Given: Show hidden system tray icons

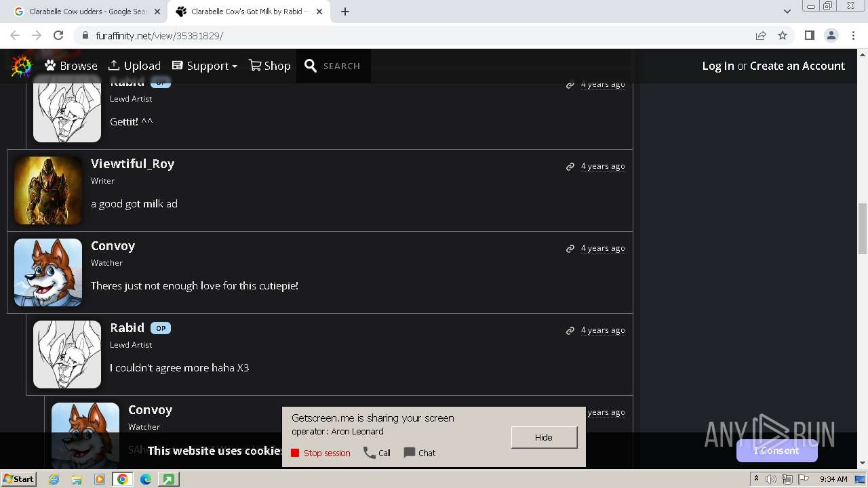Looking at the screenshot, I should tap(756, 479).
